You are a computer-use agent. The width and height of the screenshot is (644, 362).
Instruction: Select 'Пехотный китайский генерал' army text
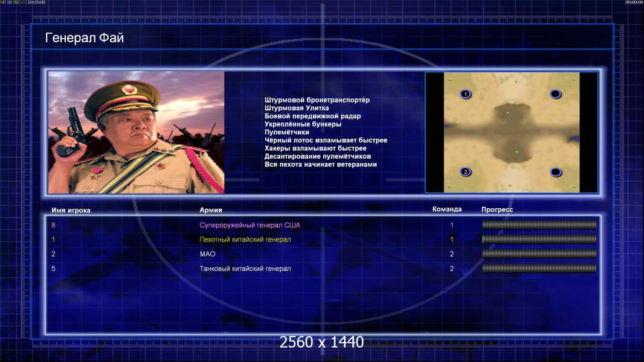pyautogui.click(x=245, y=240)
